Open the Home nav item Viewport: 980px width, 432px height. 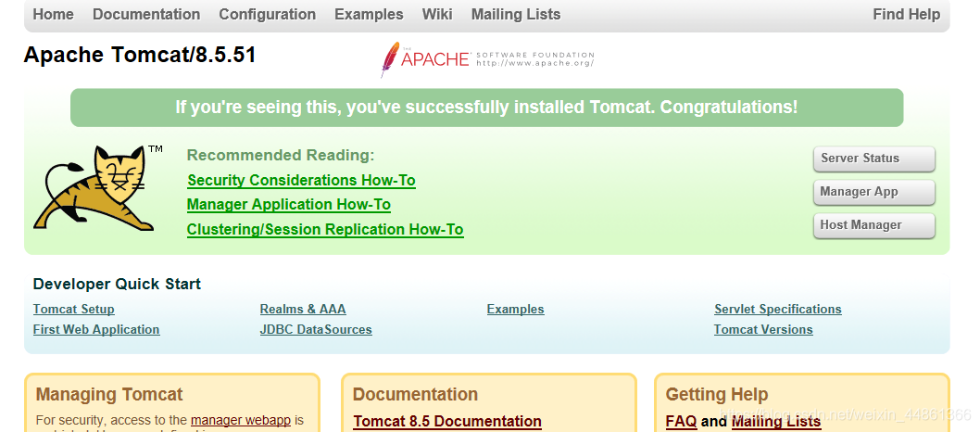click(x=53, y=15)
